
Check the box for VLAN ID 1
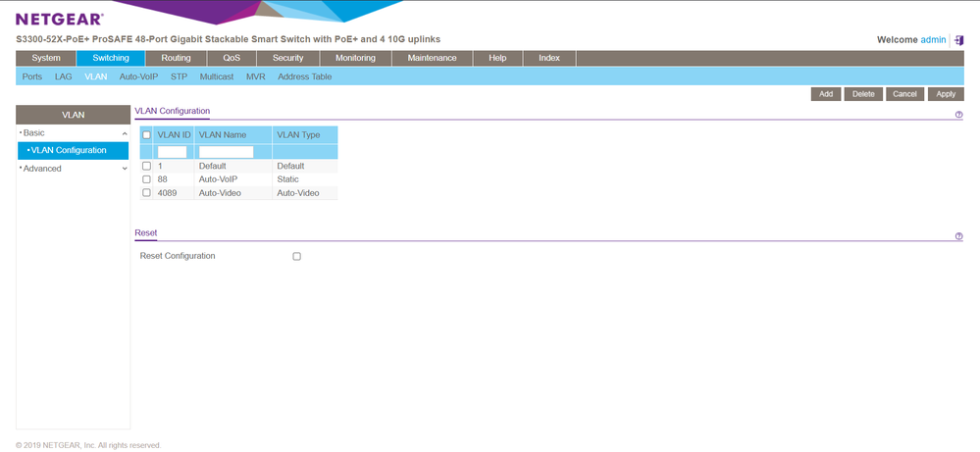(x=146, y=166)
